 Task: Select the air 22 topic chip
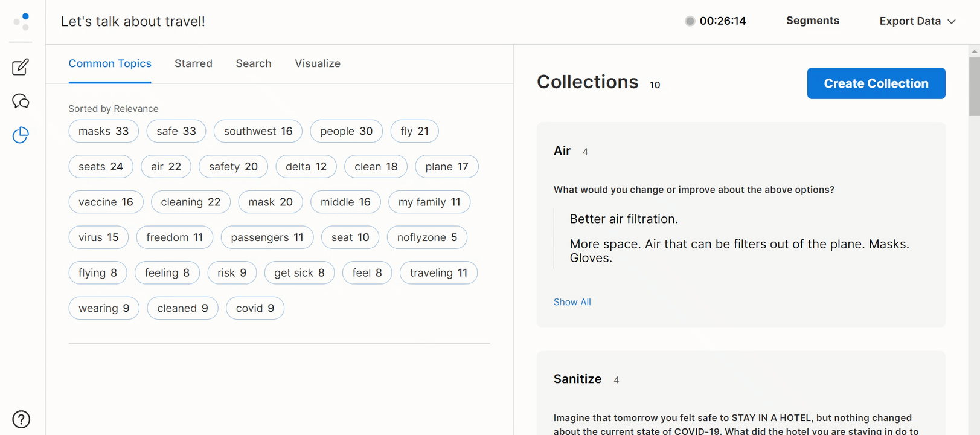pyautogui.click(x=166, y=167)
